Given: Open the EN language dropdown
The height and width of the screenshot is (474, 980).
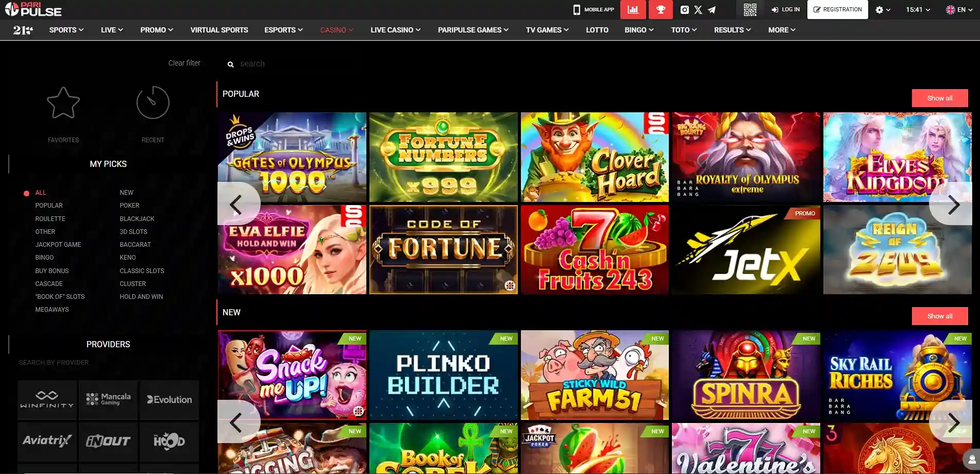Looking at the screenshot, I should [x=958, y=10].
